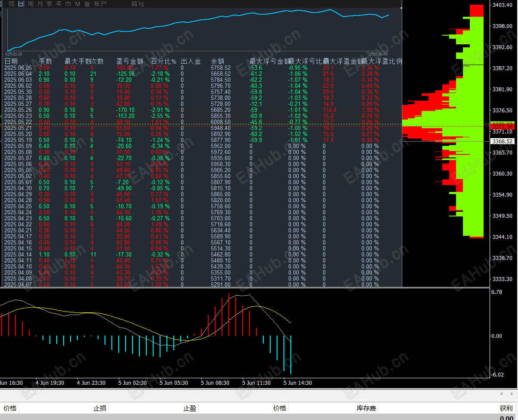Click the 价格 header left of 止损
Image resolution: width=518 pixels, height=420 pixels.
pyautogui.click(x=10, y=408)
